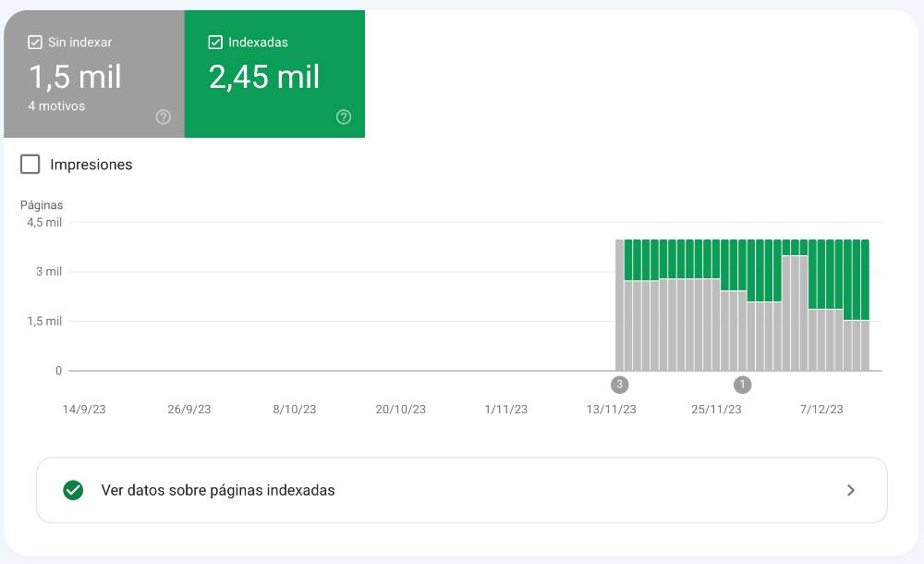Uncheck the Indexadas checkbox

(215, 43)
